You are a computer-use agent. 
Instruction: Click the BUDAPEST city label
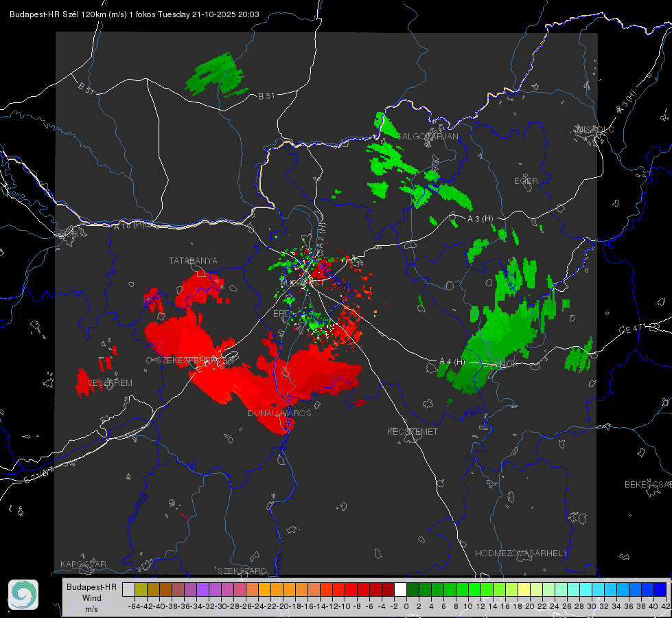click(303, 284)
